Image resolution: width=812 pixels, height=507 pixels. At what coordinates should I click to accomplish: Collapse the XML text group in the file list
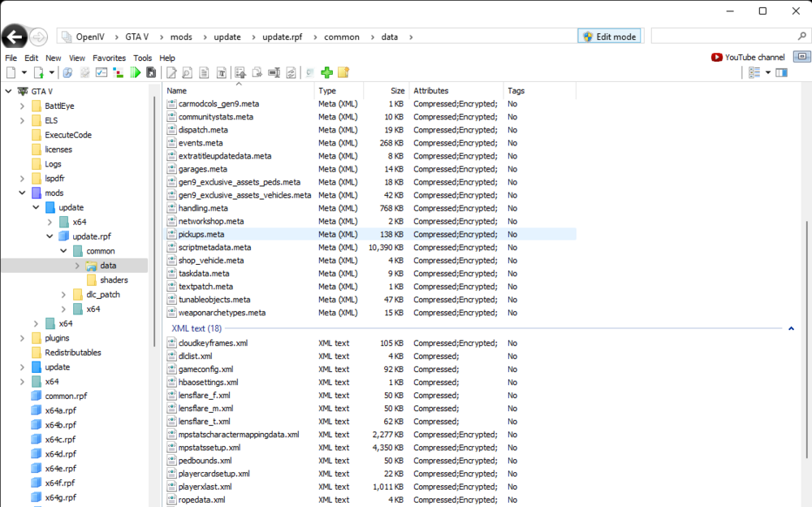point(790,327)
